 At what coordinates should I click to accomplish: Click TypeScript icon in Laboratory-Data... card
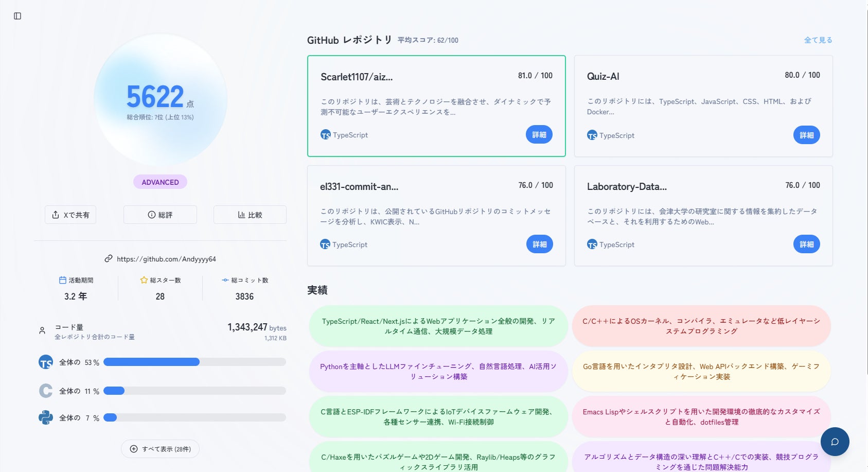[592, 244]
